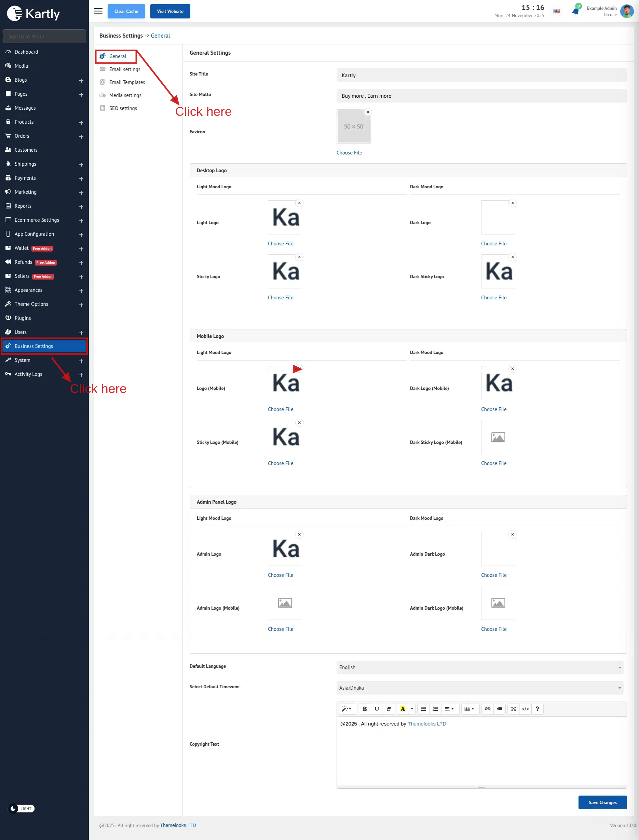639x840 pixels.
Task: Click the Clear Cache button
Action: tap(126, 11)
